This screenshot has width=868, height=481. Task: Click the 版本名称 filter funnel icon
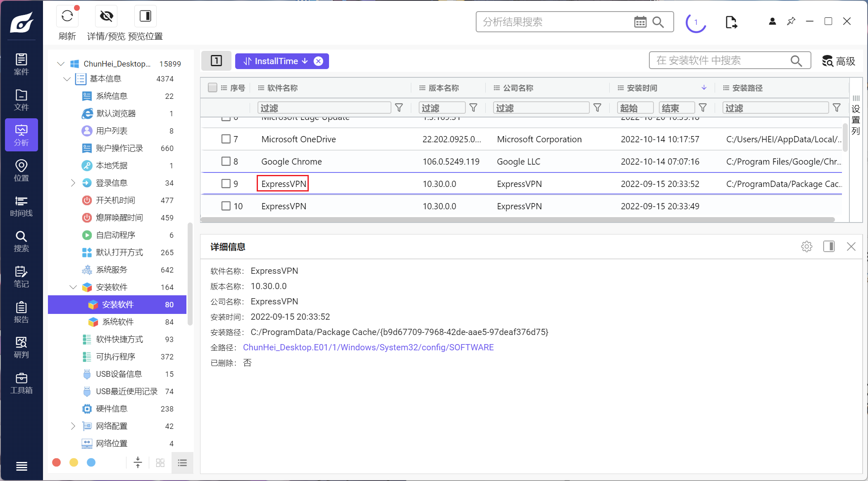click(473, 108)
